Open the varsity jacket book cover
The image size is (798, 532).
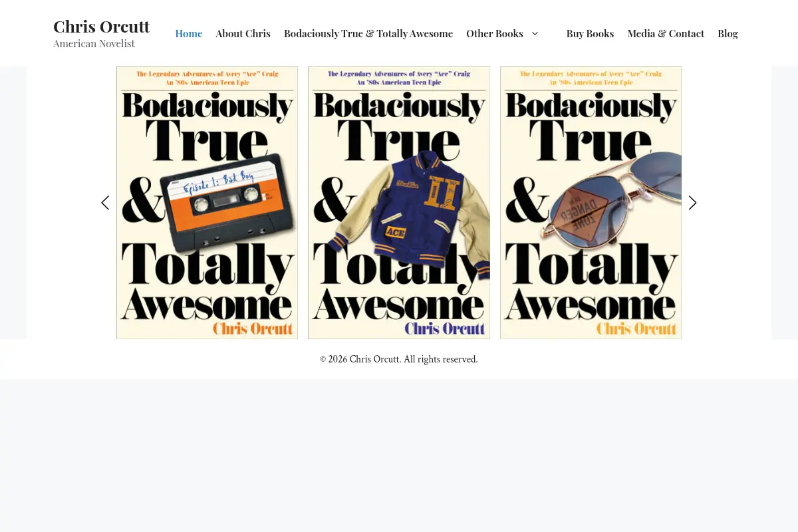[x=399, y=203]
